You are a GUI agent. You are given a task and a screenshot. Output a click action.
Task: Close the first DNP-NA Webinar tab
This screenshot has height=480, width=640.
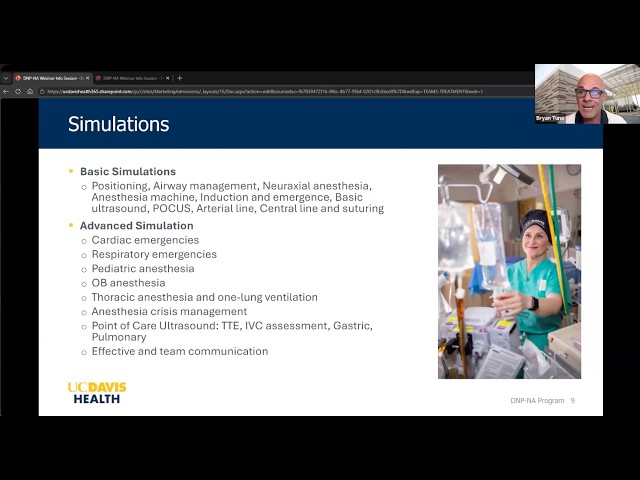87,78
